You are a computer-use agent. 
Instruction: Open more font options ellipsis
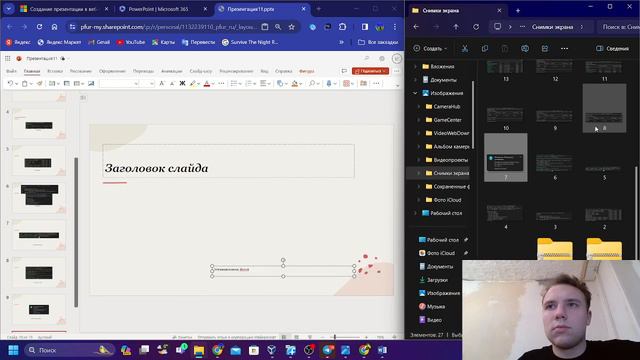(x=221, y=83)
